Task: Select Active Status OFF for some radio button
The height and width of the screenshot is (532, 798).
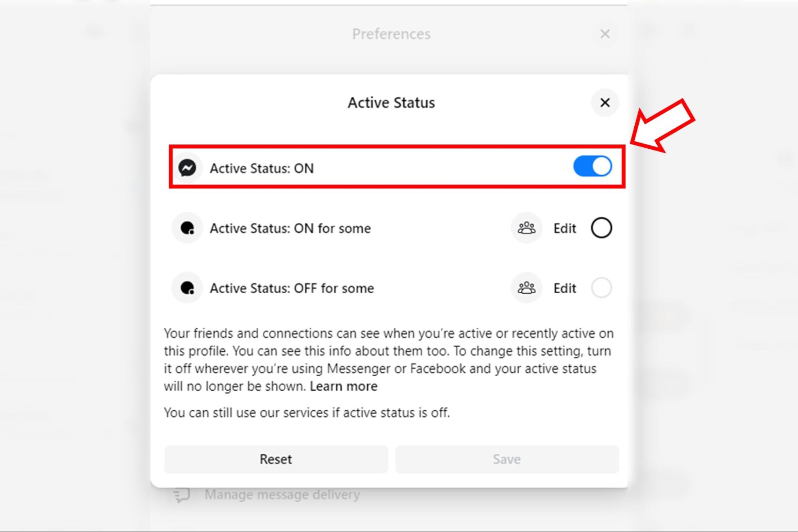Action: click(x=601, y=288)
